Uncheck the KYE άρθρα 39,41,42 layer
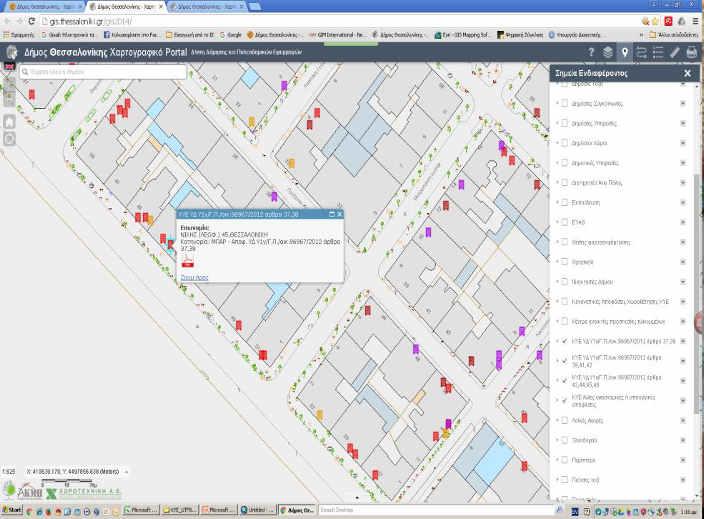Screen dimensions: 704x519 click(x=564, y=361)
